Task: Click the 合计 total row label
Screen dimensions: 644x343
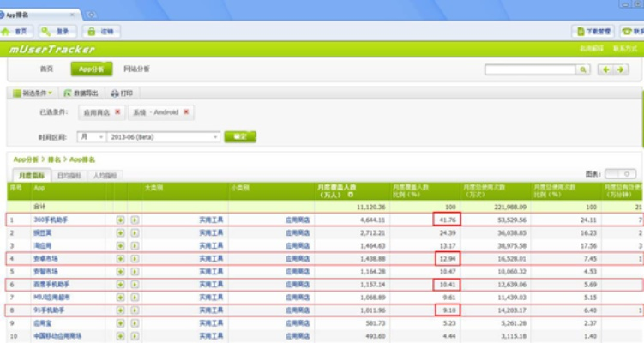Action: point(39,207)
